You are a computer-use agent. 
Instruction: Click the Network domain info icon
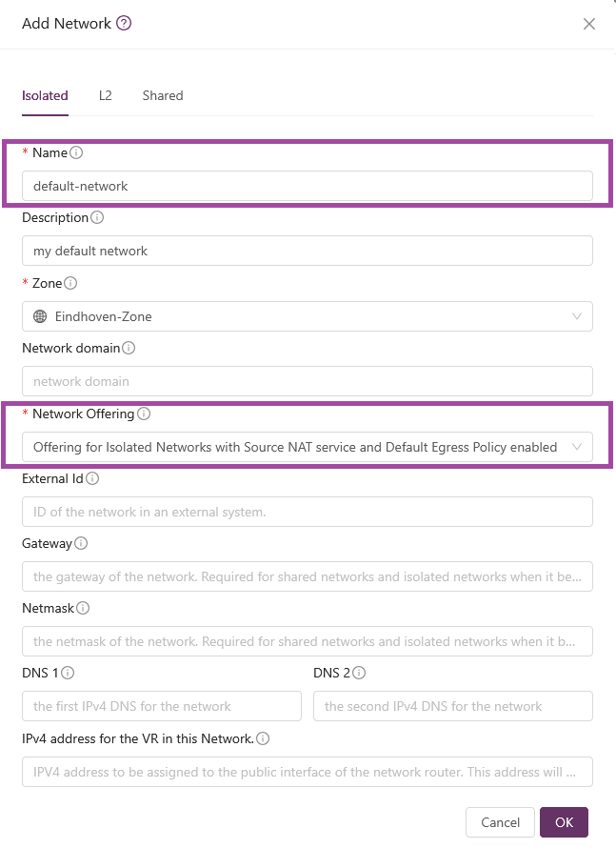click(x=129, y=348)
